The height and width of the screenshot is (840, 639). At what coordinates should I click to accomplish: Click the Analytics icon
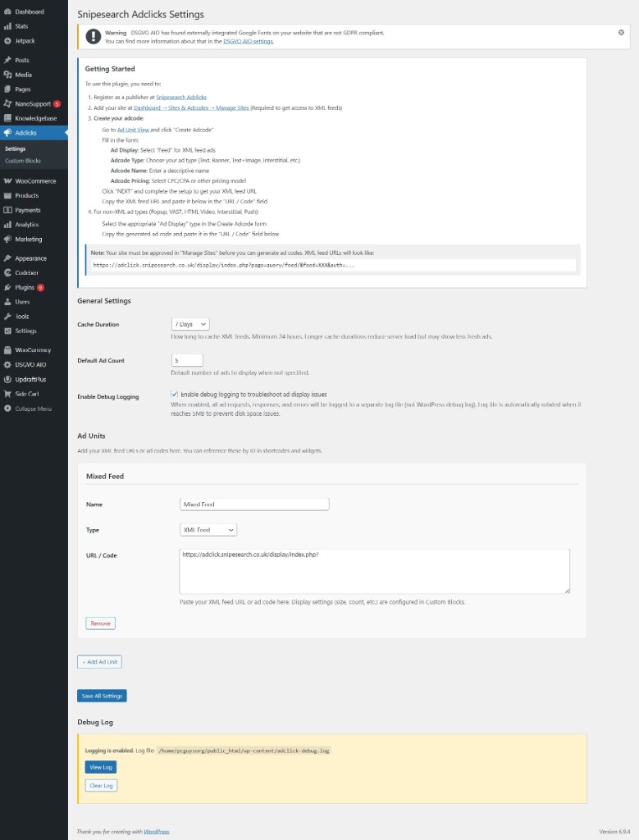pos(7,225)
